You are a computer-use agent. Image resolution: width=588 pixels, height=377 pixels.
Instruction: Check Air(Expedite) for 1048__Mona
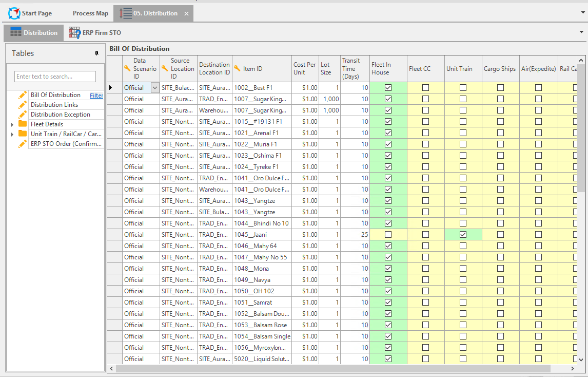click(539, 269)
